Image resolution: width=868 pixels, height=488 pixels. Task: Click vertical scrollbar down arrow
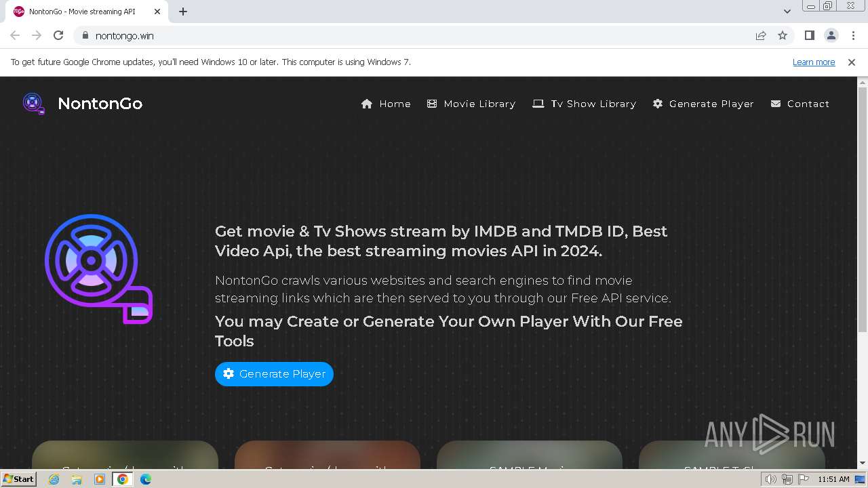pyautogui.click(x=863, y=463)
